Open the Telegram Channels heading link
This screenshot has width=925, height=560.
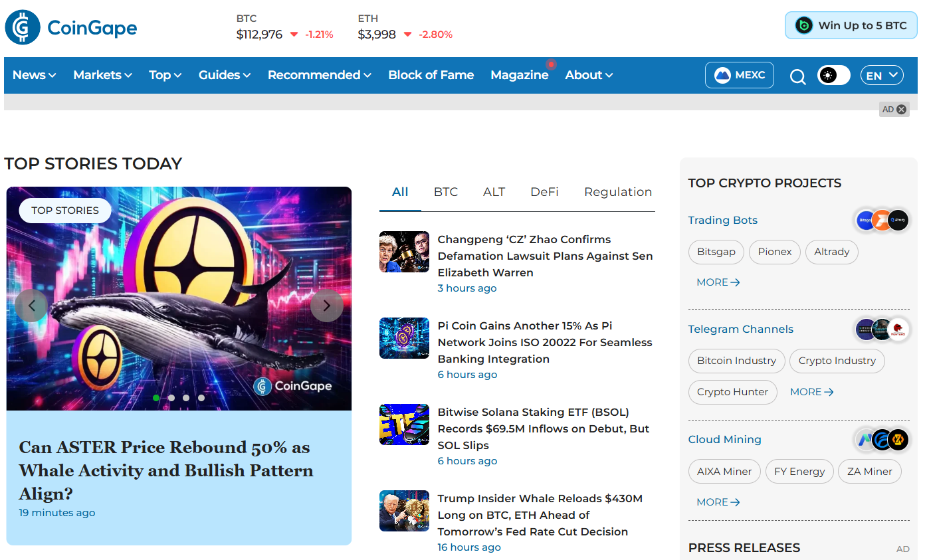pos(741,329)
